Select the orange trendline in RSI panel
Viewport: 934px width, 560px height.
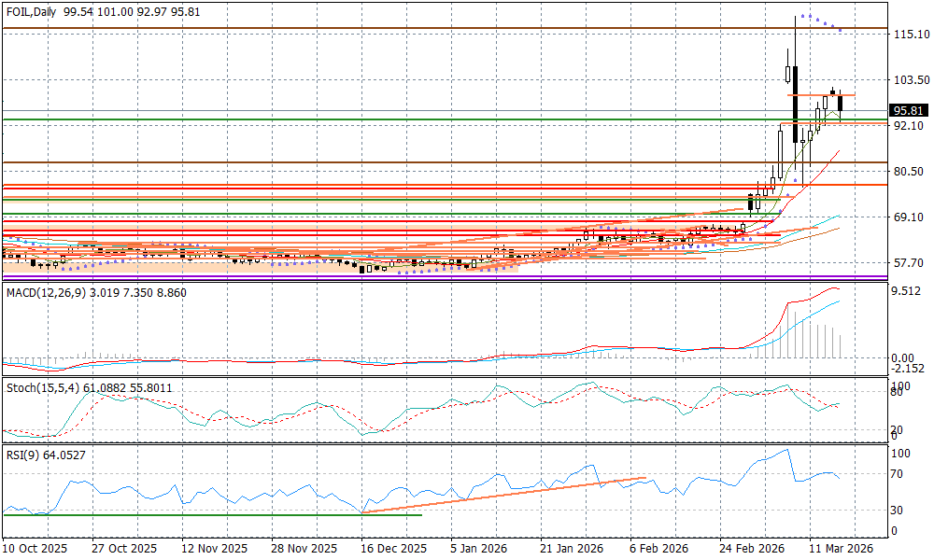(504, 495)
